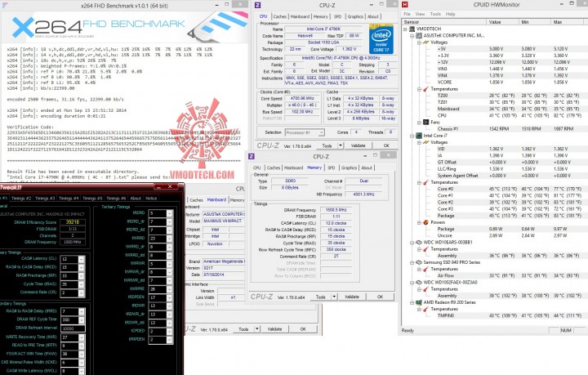Click the Value column header in HWMonitor

[502, 22]
